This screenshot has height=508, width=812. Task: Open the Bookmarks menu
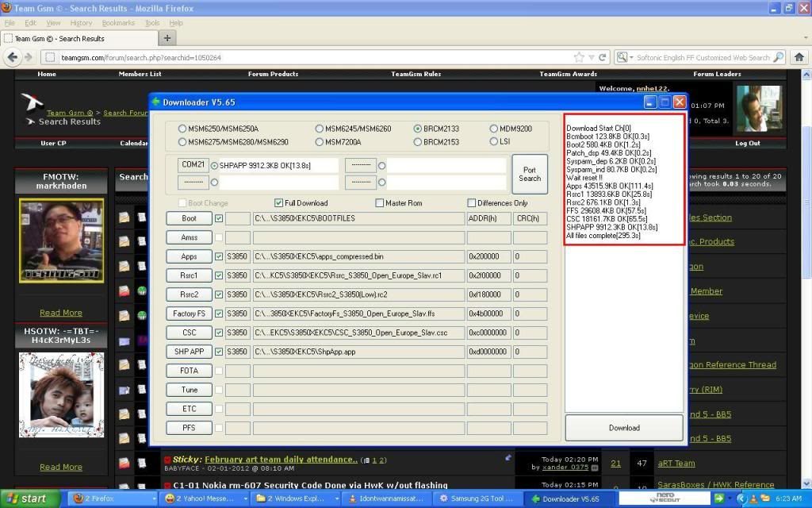(118, 23)
